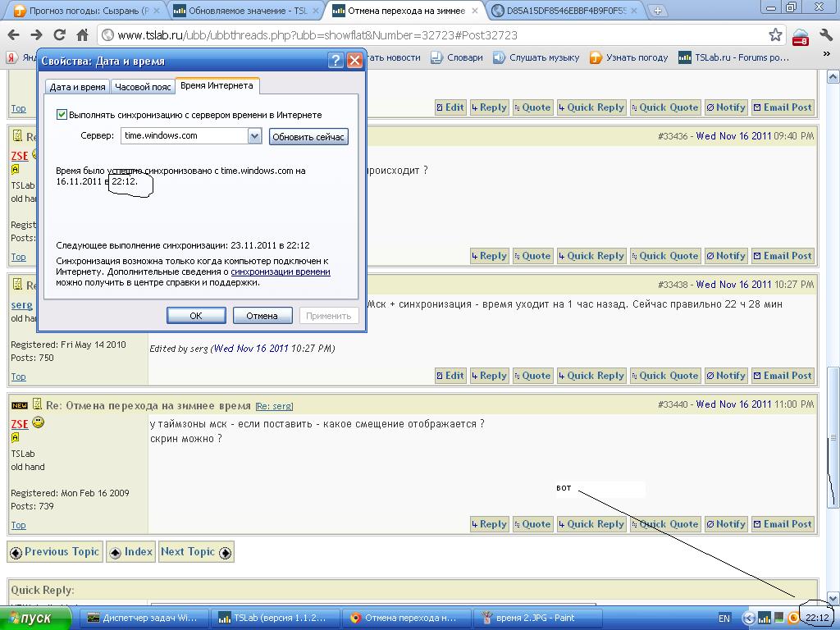
Task: Click Email Post on post #33436
Action: point(783,256)
